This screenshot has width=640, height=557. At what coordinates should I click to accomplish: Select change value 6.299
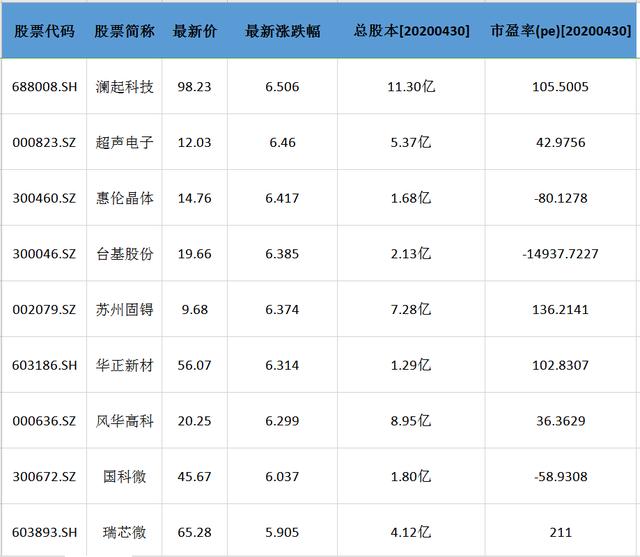(282, 421)
